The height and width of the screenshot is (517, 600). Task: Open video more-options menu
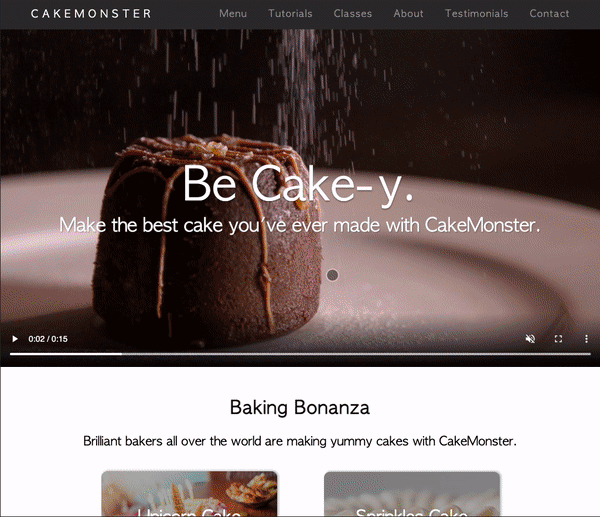coord(586,339)
